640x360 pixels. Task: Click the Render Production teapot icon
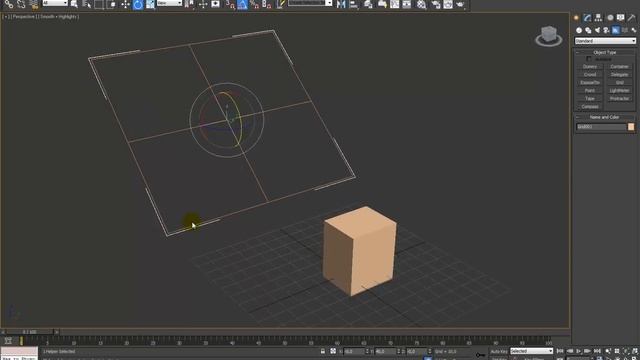(460, 4)
